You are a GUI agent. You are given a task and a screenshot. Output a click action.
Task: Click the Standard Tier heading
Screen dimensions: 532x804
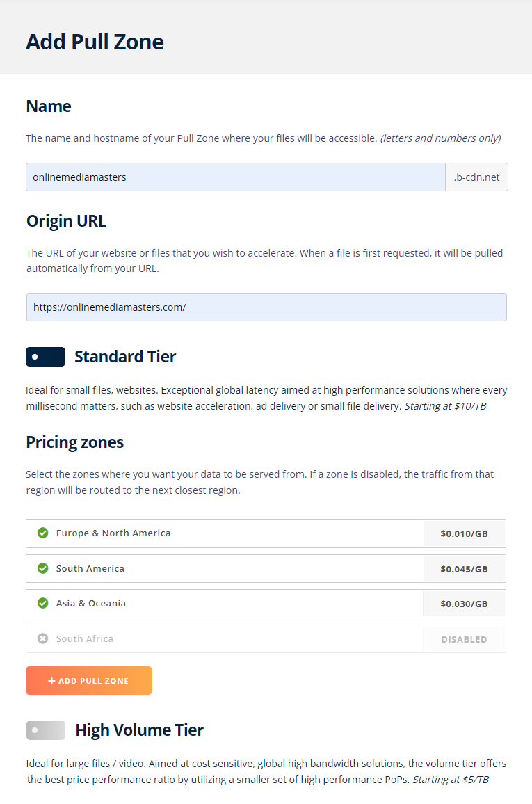(x=125, y=356)
